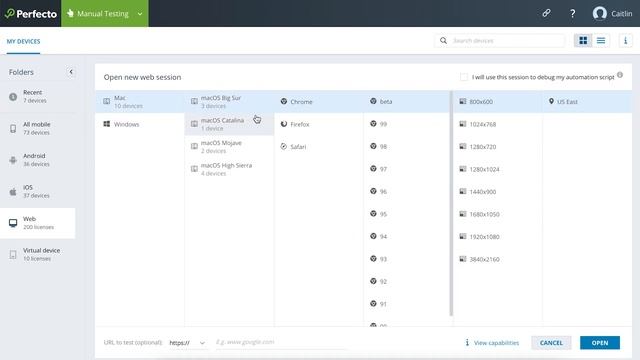Screen dimensions: 640x360
Task: Select 1440x900 resolution
Action: (498, 191)
